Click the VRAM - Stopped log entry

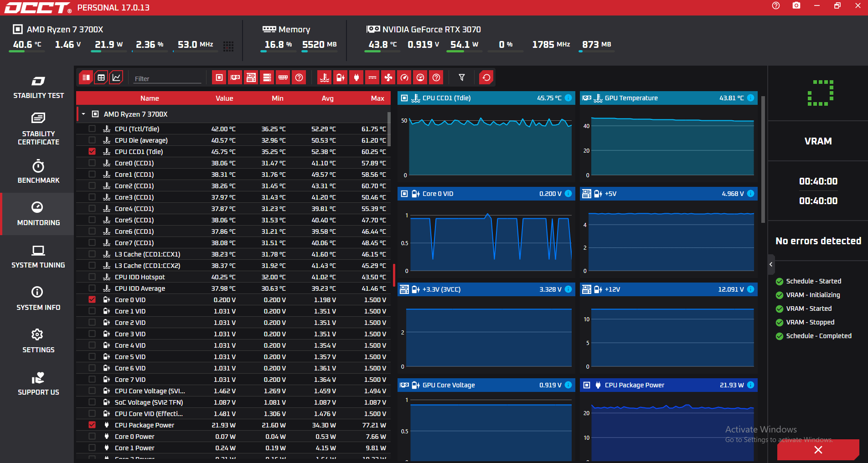(810, 322)
